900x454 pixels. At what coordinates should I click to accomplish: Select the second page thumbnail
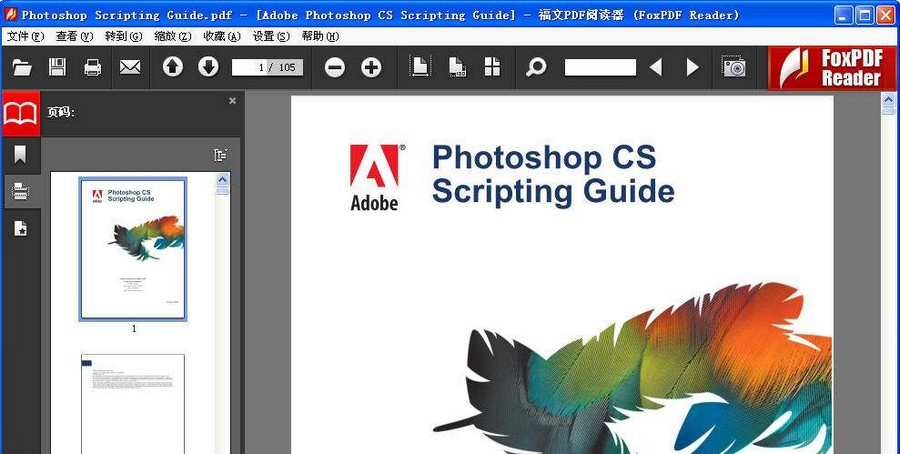[133, 403]
